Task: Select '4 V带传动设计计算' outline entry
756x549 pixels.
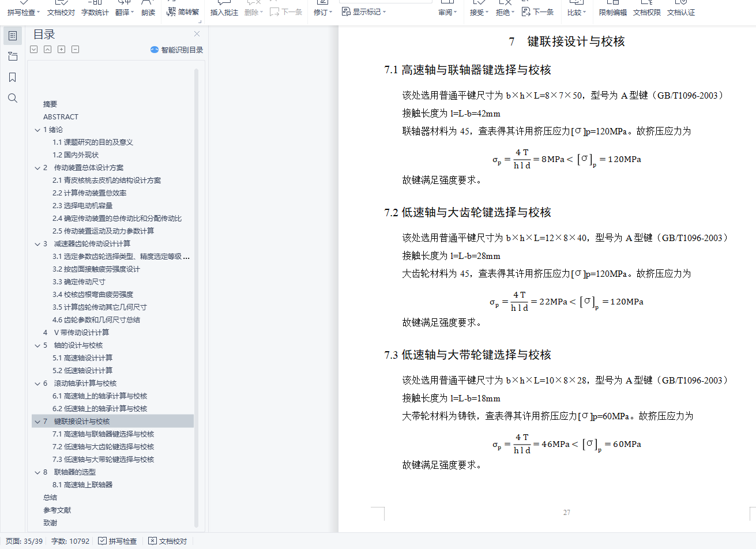Action: coord(76,333)
